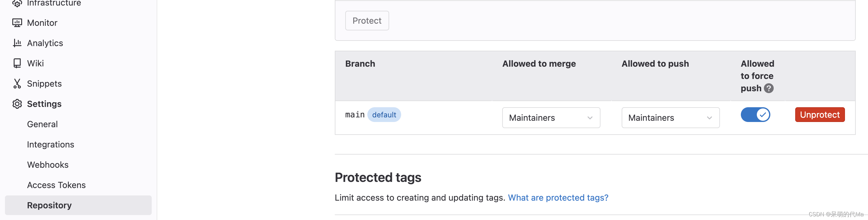
Task: Click the force push help question mark
Action: click(x=768, y=88)
